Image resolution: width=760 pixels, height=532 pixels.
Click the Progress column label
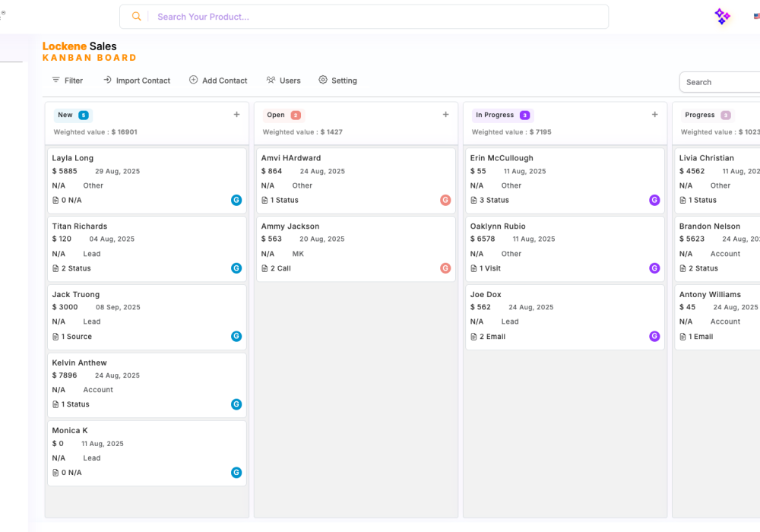(699, 115)
